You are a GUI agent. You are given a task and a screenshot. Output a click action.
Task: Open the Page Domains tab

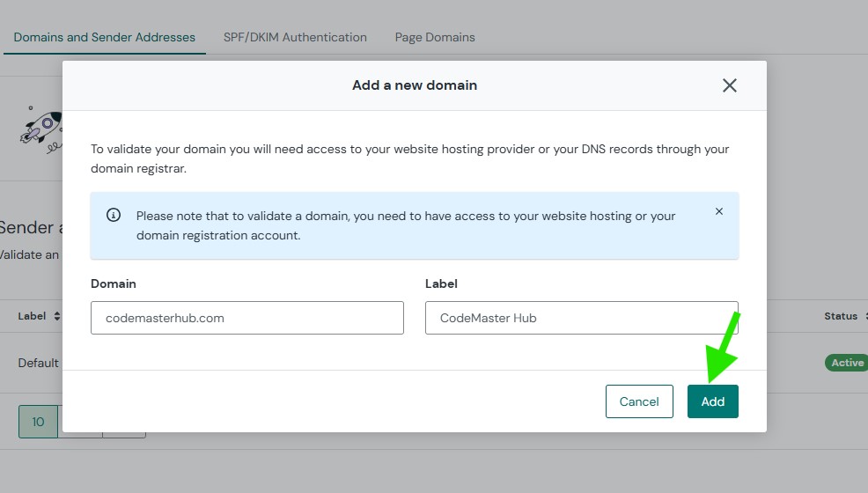[x=435, y=37]
